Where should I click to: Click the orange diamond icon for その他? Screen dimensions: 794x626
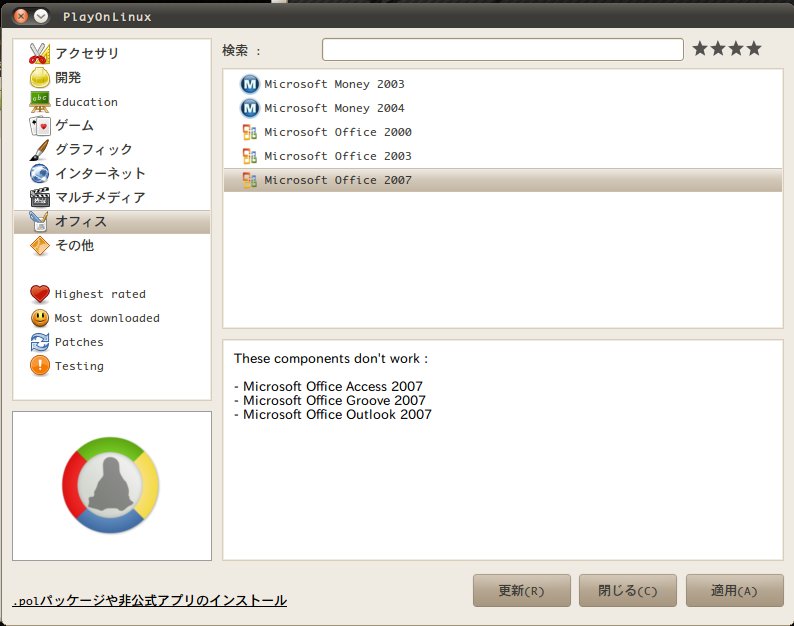point(39,246)
